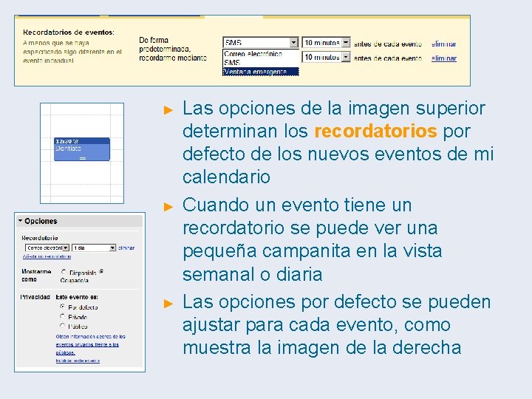Open second row's 10 minutos time dropdown
This screenshot has width=532, height=399.
326,57
